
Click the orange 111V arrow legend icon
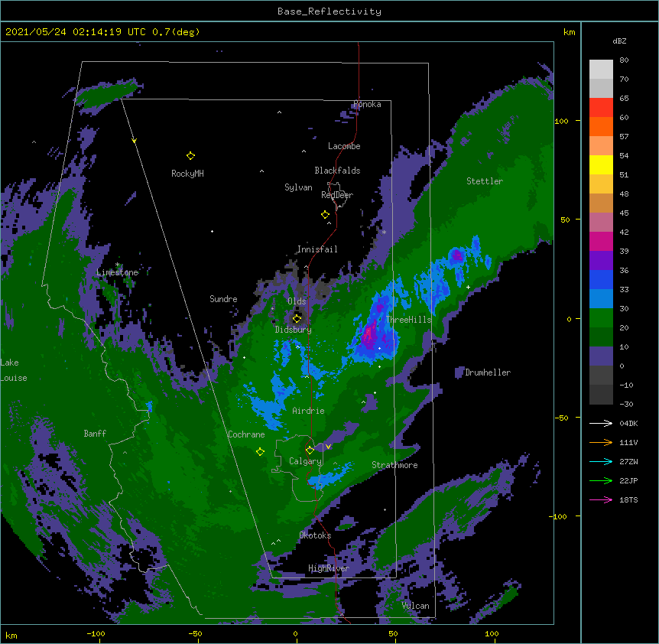601,442
